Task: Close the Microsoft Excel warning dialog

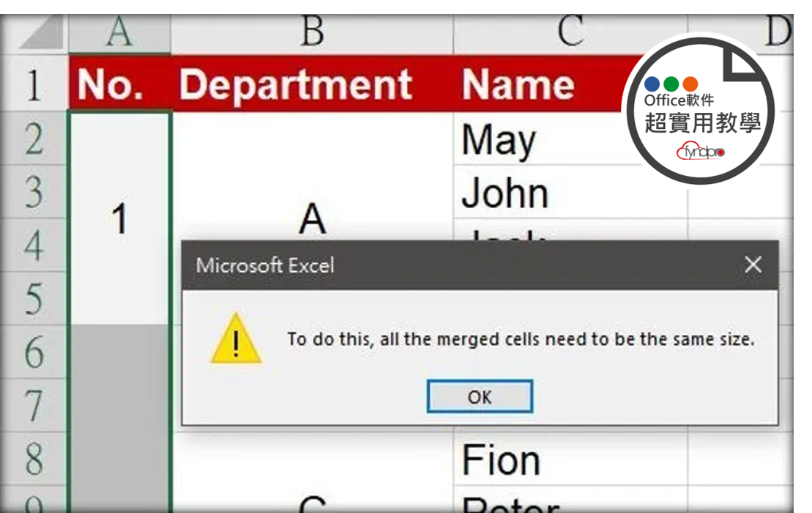Action: click(x=753, y=265)
